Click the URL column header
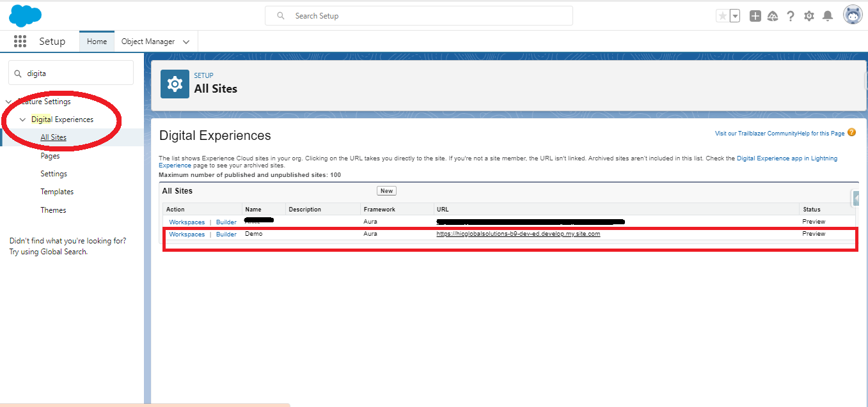The image size is (868, 407). tap(443, 210)
